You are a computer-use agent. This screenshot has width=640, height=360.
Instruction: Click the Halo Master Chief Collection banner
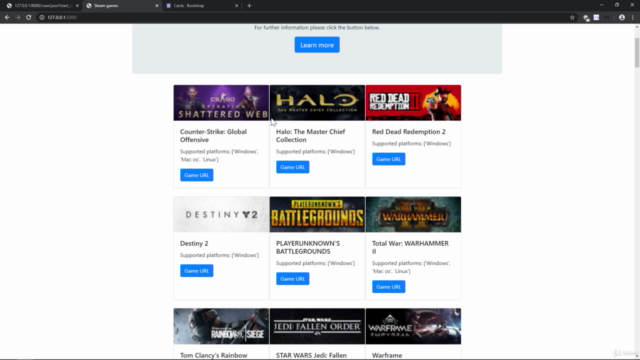click(x=317, y=103)
